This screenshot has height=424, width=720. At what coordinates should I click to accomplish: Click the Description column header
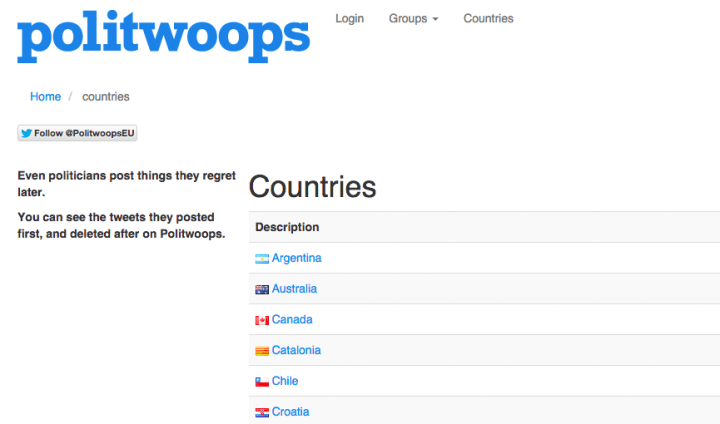coord(287,227)
